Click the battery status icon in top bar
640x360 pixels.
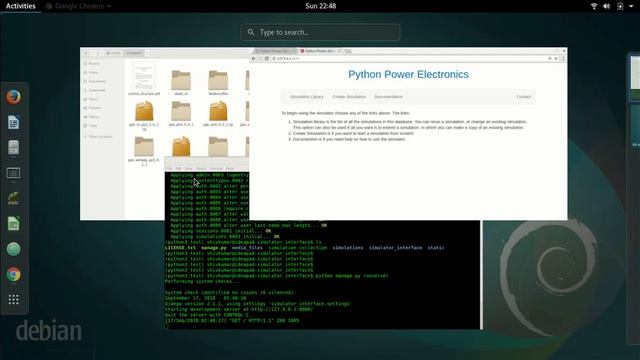point(620,6)
